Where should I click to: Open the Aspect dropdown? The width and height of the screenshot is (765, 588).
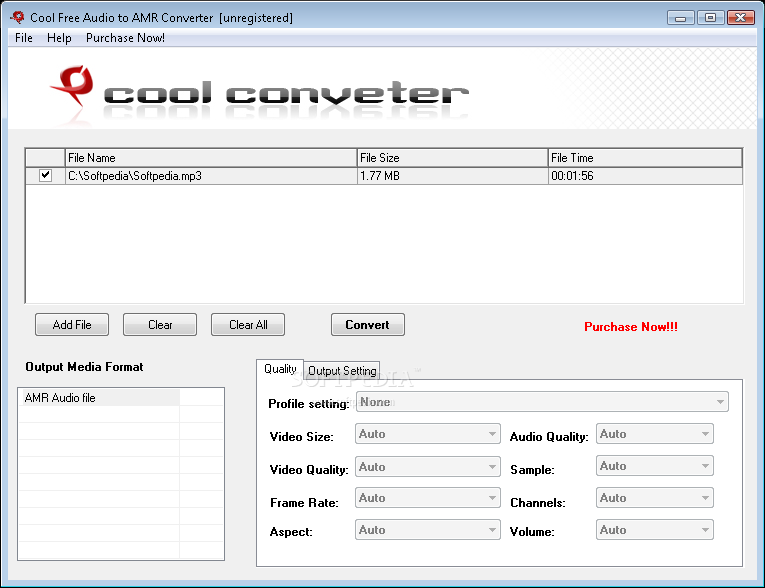click(x=427, y=530)
